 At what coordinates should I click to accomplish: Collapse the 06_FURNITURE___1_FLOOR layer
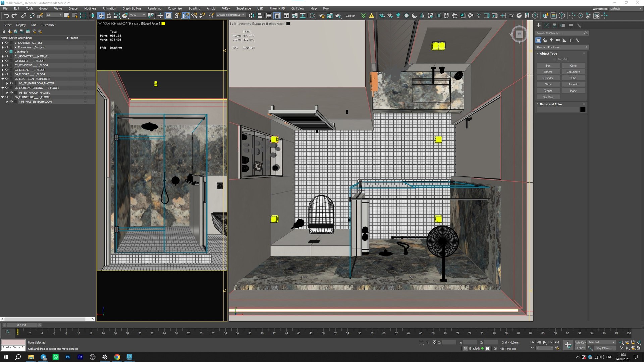[x=3, y=97]
